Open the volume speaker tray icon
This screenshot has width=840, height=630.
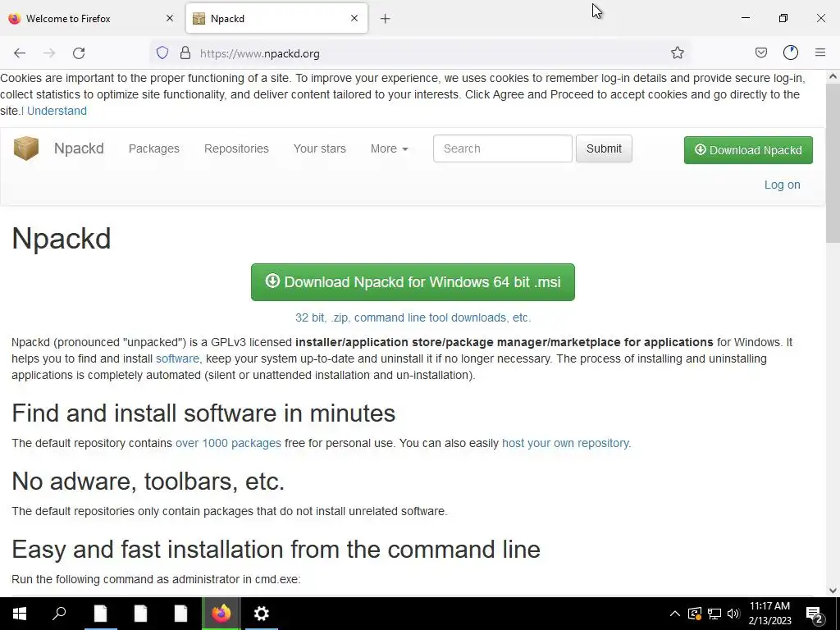[x=733, y=614]
